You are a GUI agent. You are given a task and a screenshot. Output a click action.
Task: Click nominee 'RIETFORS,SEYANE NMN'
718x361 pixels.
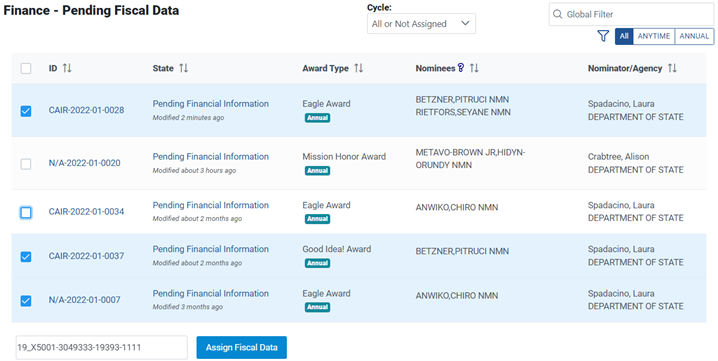tap(463, 112)
